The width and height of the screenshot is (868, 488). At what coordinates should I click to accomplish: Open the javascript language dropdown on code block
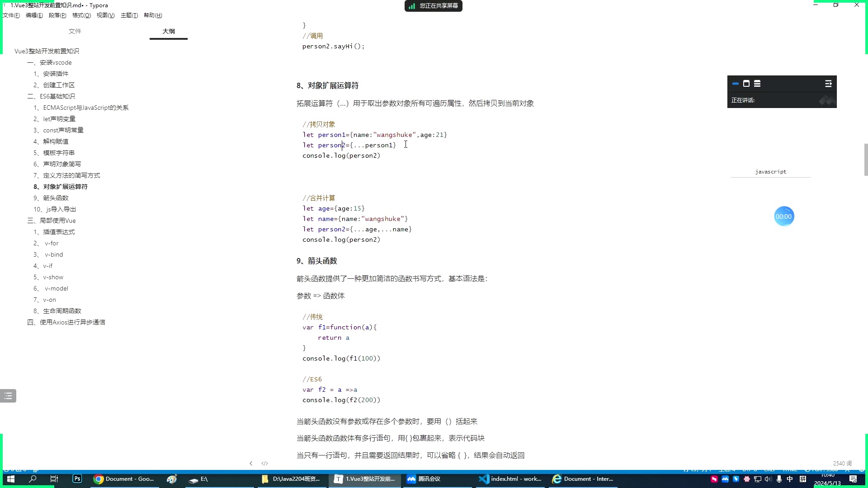click(770, 172)
